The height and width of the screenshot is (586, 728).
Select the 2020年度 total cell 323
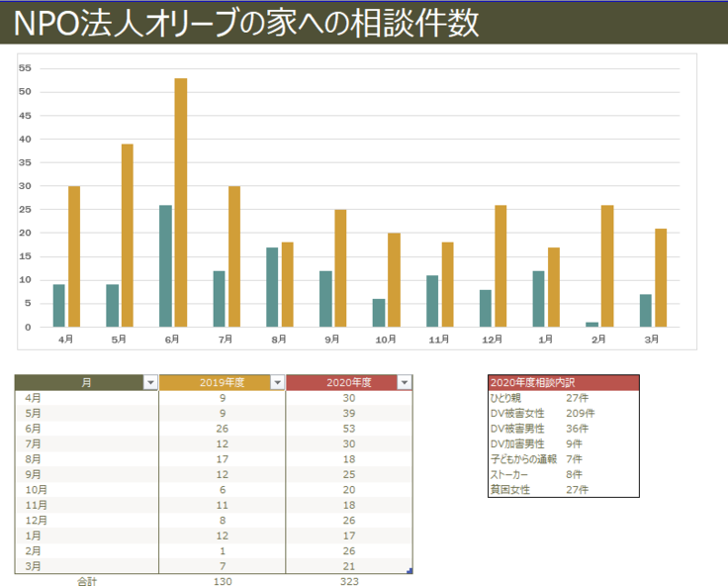click(x=348, y=581)
